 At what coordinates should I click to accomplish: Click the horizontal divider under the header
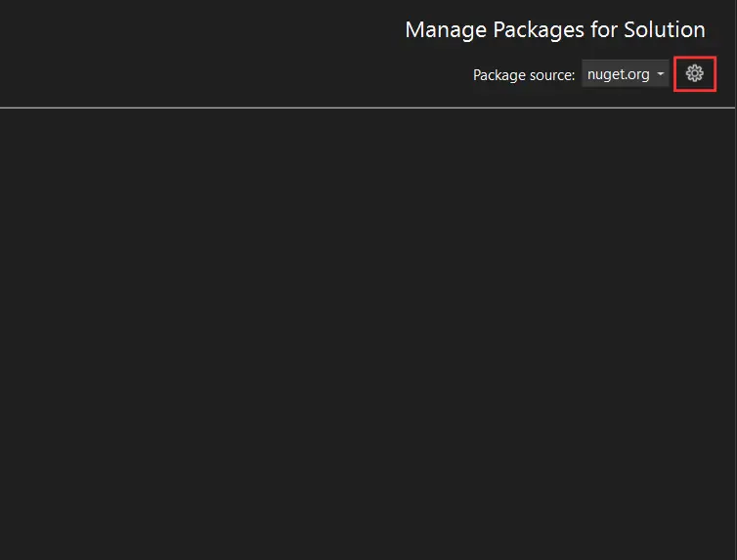point(368,108)
